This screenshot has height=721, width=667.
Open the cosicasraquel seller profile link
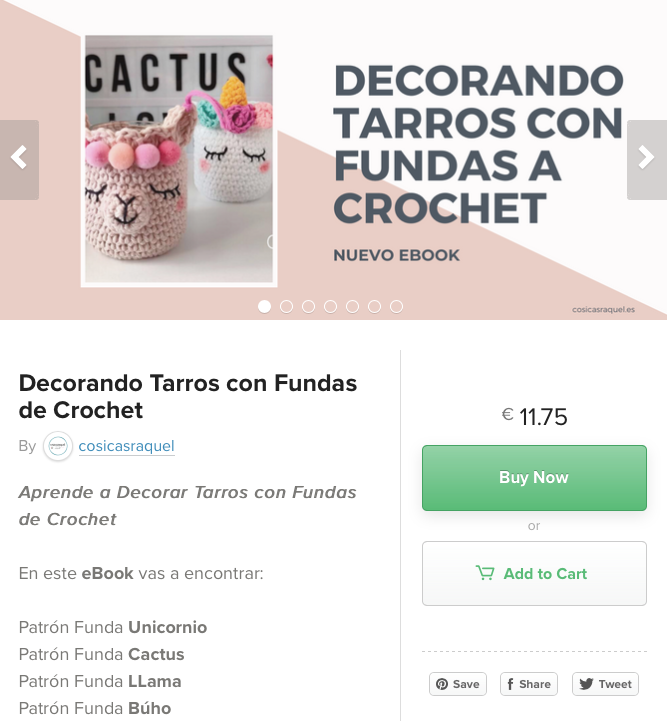[126, 446]
